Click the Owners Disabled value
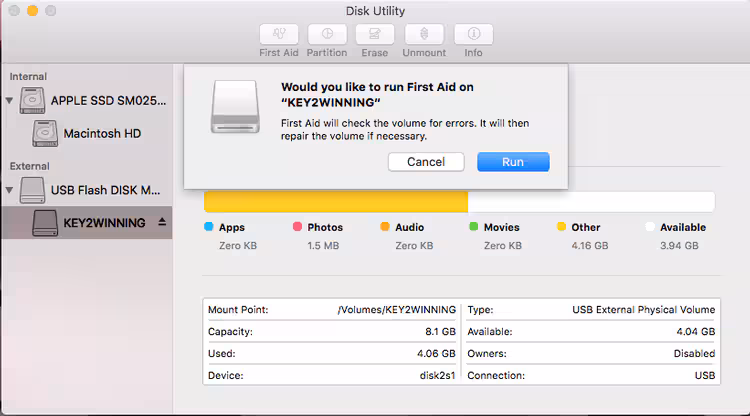750x416 pixels. point(695,354)
